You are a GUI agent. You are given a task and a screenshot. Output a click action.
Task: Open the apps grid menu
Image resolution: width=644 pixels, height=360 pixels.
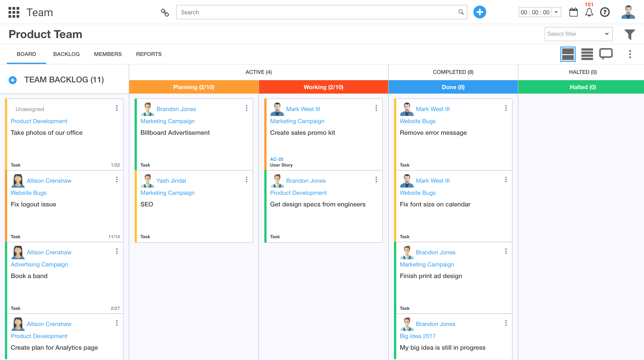click(14, 12)
